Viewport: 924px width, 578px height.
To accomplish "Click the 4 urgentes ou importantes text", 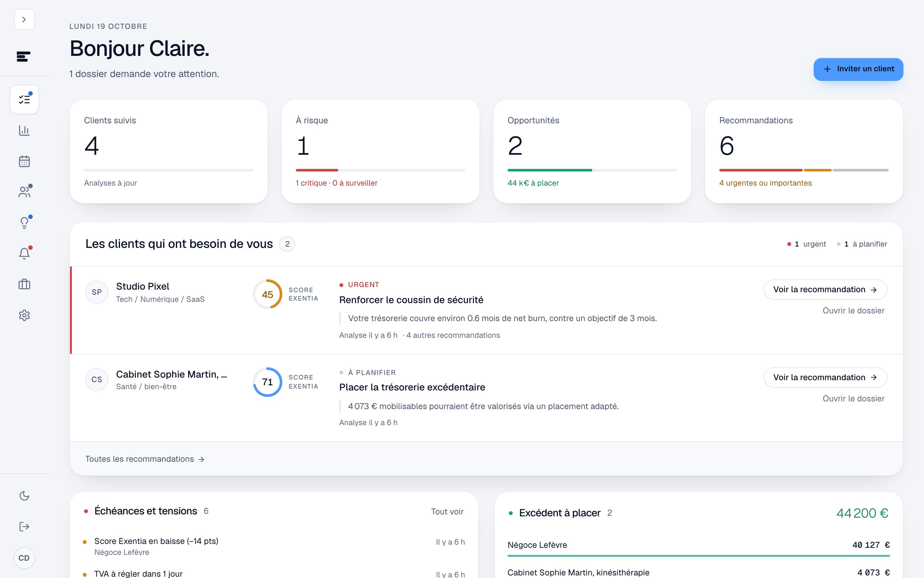I will click(x=766, y=183).
